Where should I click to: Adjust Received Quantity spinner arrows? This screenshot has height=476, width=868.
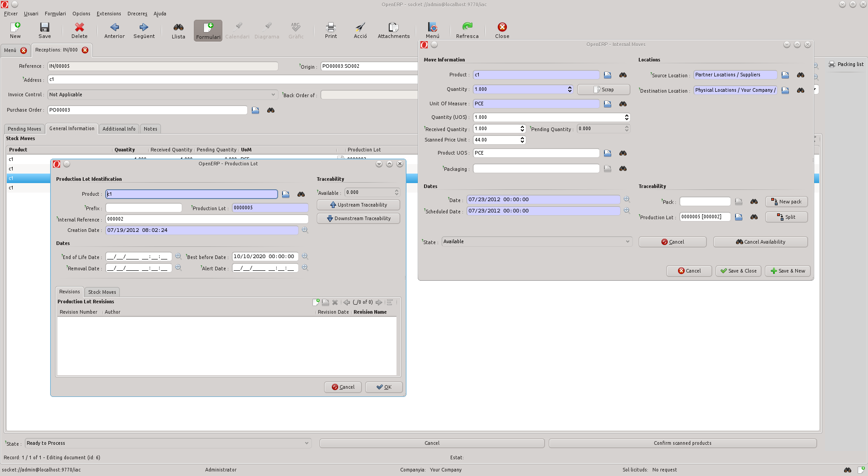(522, 129)
